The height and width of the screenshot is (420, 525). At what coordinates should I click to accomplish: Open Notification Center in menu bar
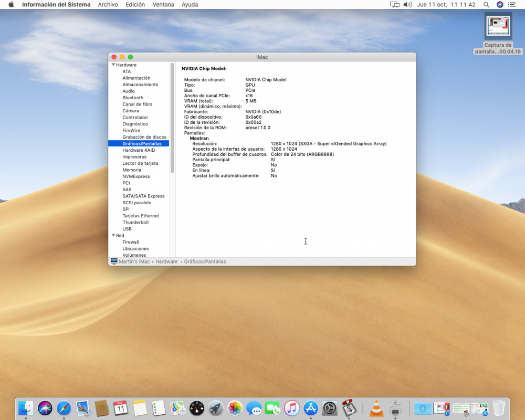512,5
